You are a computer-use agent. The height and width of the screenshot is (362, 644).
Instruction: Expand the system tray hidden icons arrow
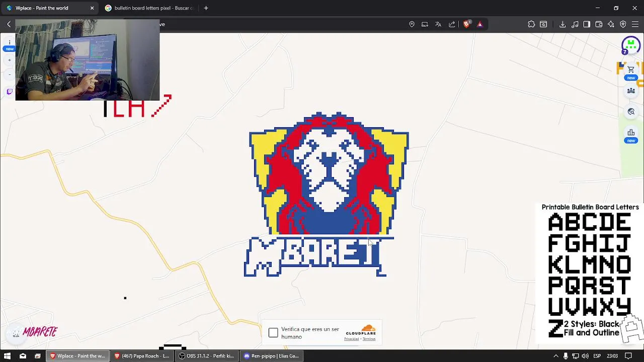coord(555,356)
